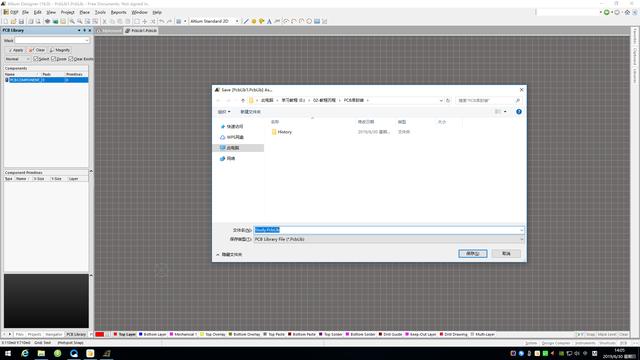Select the place via tool
640x360 pixels.
pos(262,21)
